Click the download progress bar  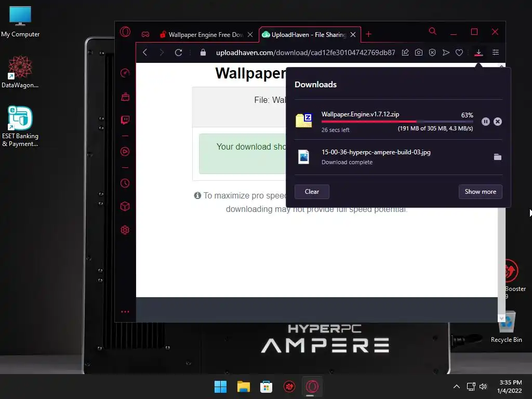click(397, 122)
